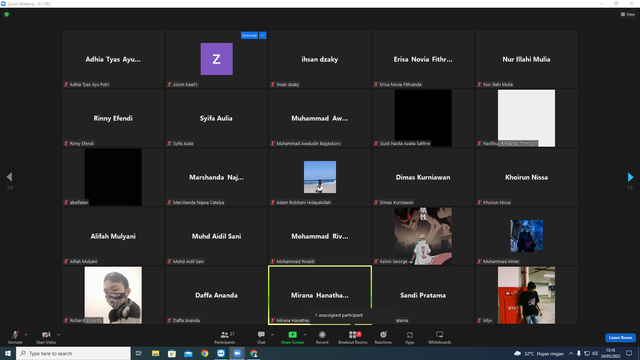Image resolution: width=640 pixels, height=360 pixels.
Task: Open Microsoft Store from the taskbar
Action: click(172, 353)
